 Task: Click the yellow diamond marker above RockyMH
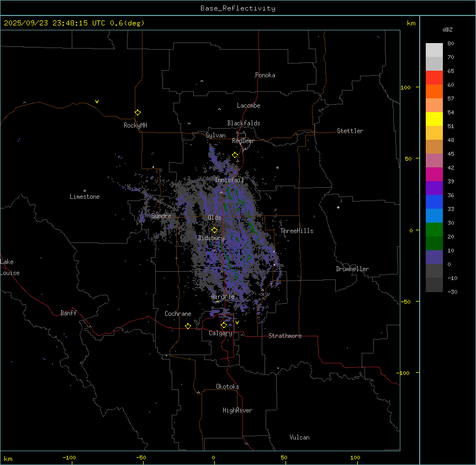(137, 112)
